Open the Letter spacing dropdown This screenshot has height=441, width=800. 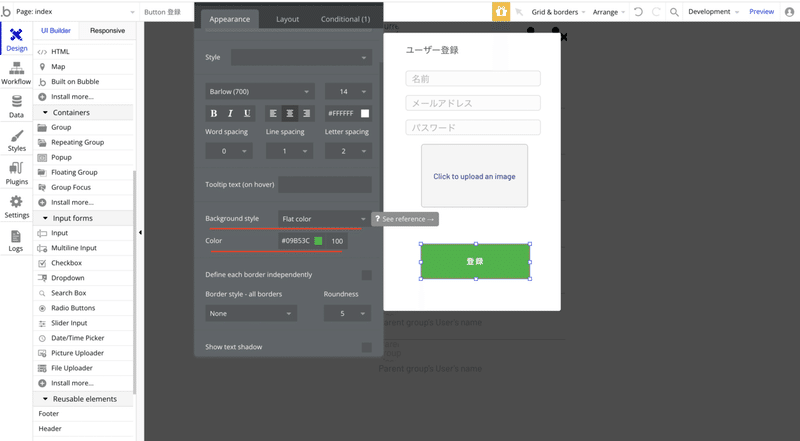point(348,151)
